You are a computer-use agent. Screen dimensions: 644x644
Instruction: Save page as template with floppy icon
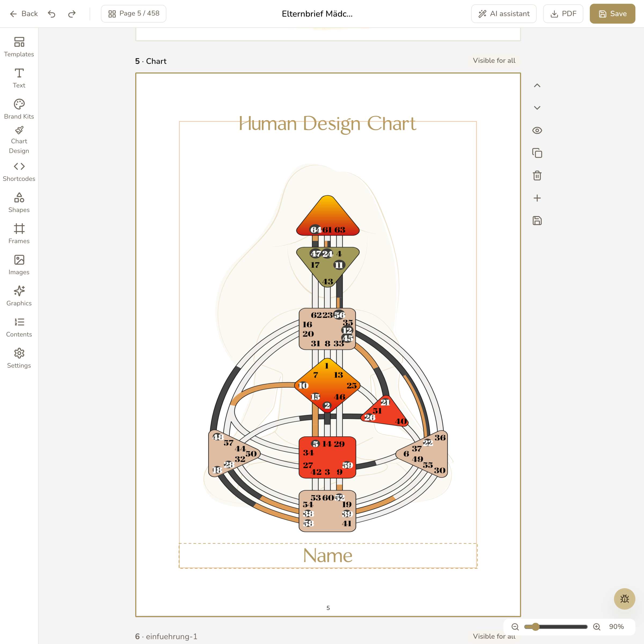click(537, 220)
